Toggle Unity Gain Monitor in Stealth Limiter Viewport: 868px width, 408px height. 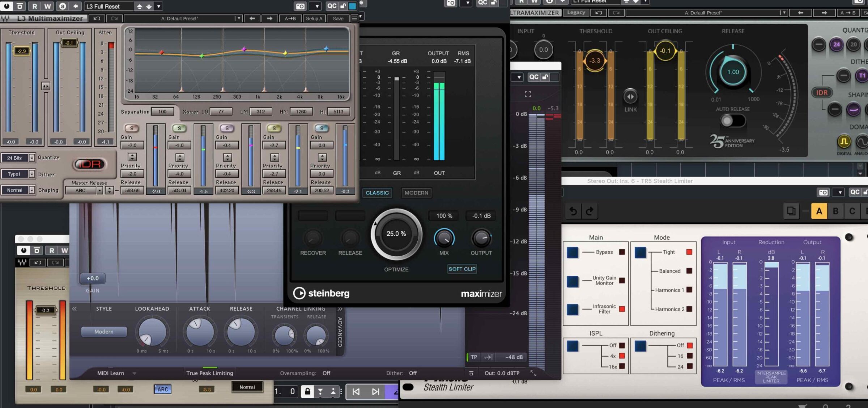pos(573,281)
